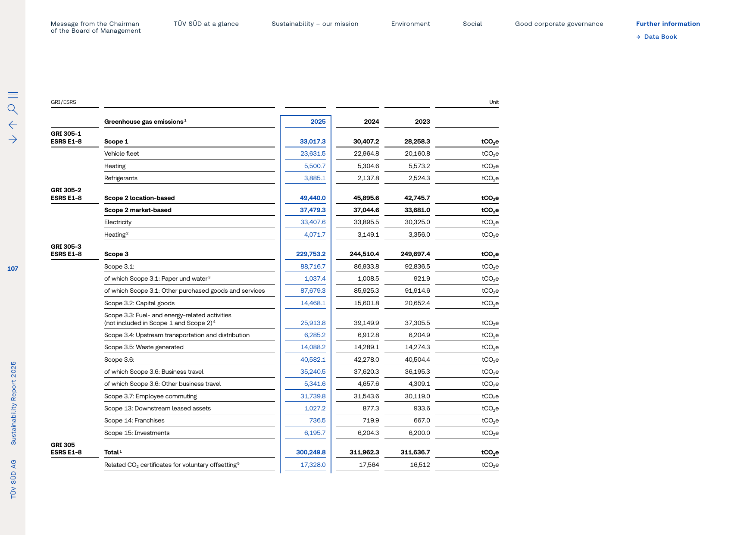Select Scope 2 location-based label
Image resolution: width=756 pixels, height=535 pixels.
pos(140,198)
